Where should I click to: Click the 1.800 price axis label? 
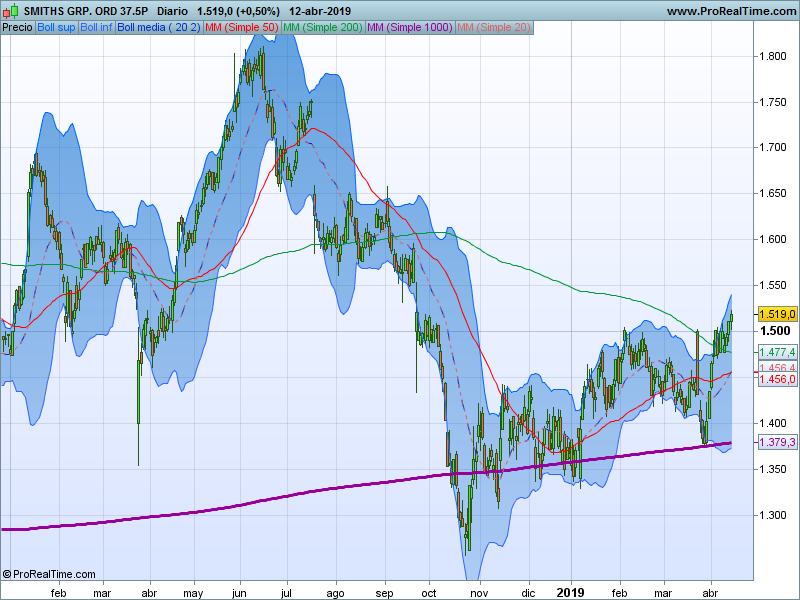pyautogui.click(x=773, y=56)
